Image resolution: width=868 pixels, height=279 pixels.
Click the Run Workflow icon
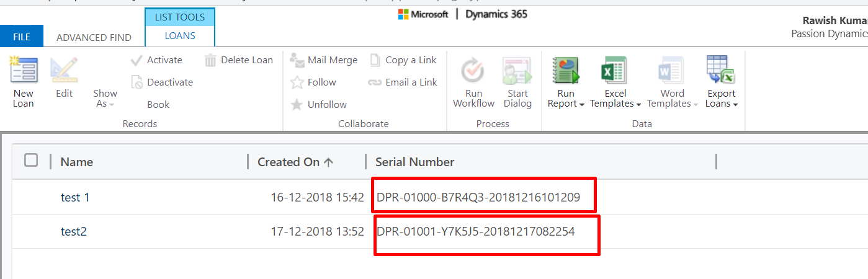(x=473, y=69)
